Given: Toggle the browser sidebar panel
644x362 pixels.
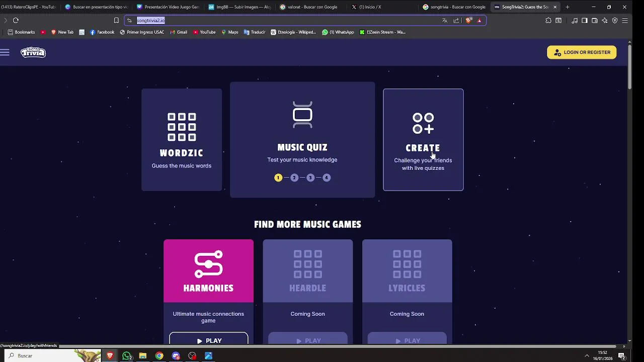Looking at the screenshot, I should click(585, 21).
